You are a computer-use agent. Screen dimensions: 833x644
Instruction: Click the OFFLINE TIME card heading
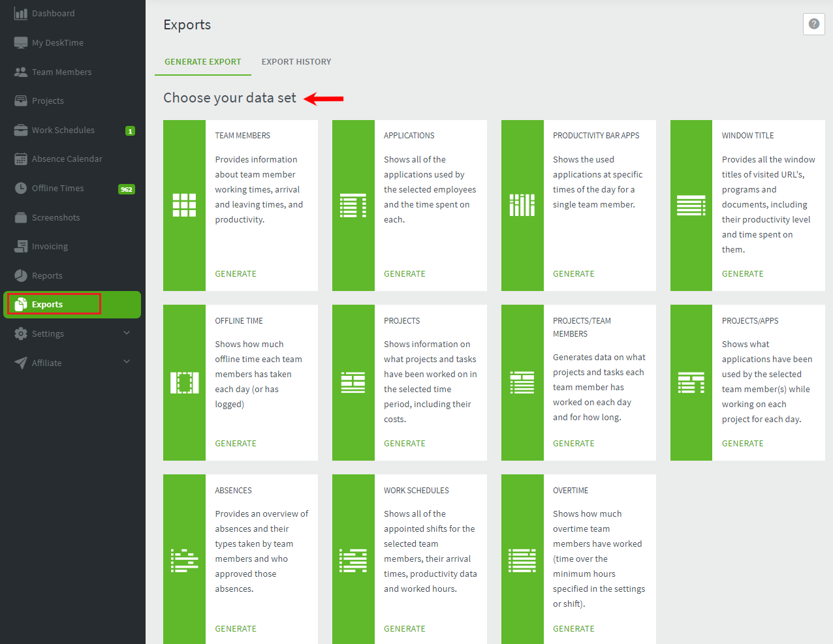239,321
